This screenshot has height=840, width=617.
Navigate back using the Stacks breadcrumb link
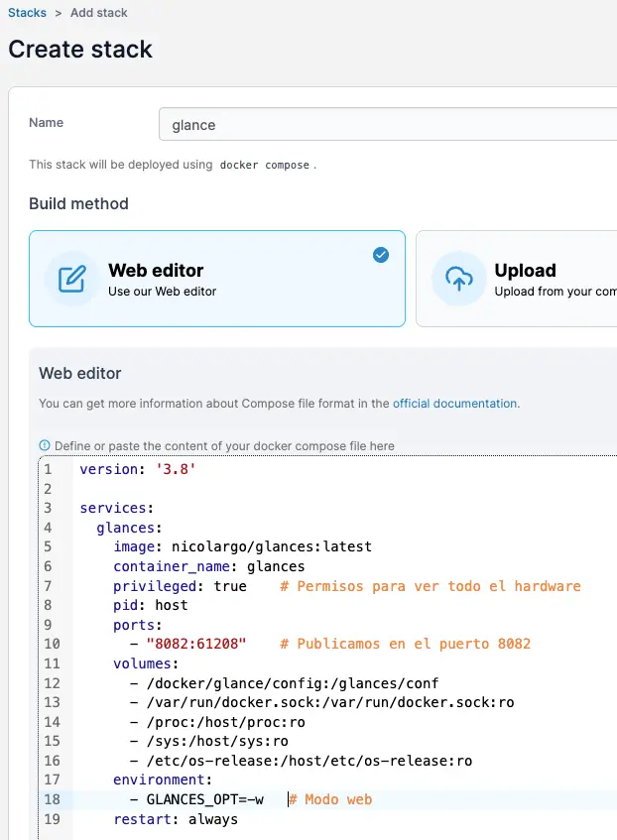point(27,12)
